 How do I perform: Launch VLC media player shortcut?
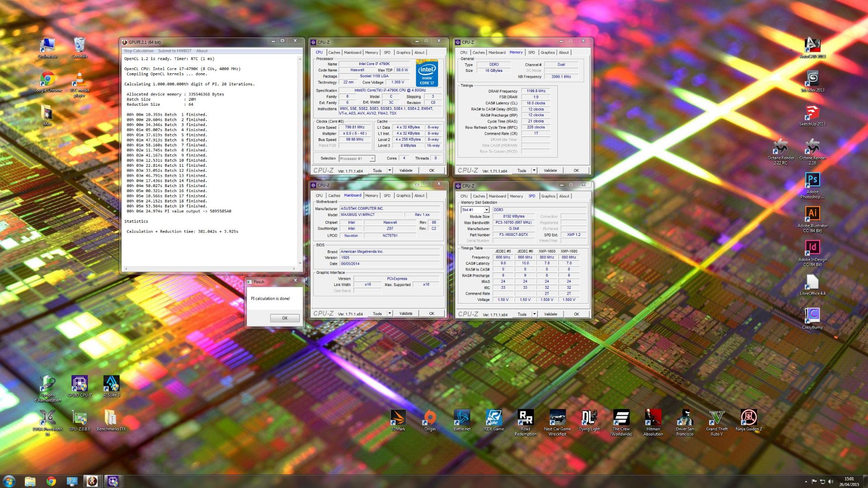pos(79,84)
